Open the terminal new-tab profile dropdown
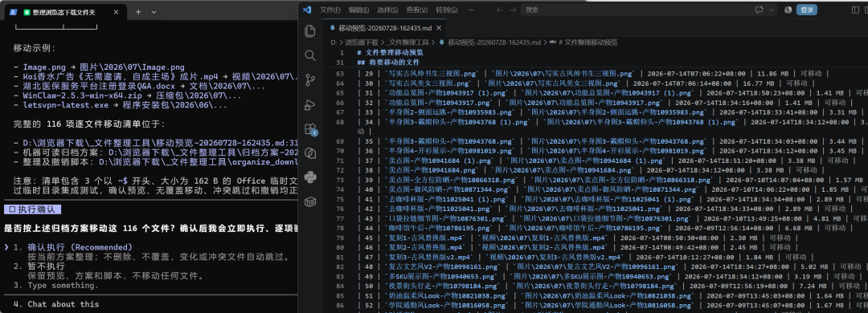 coord(154,11)
